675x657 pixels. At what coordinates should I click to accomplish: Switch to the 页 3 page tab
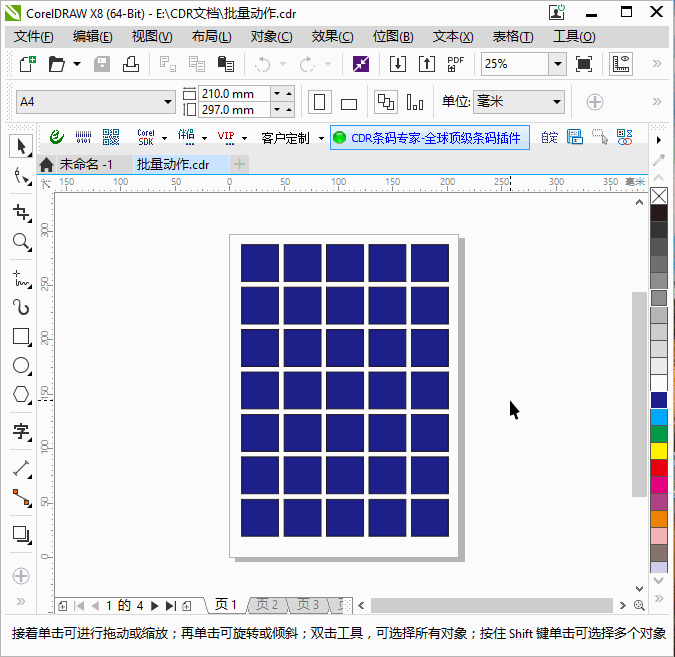click(308, 605)
